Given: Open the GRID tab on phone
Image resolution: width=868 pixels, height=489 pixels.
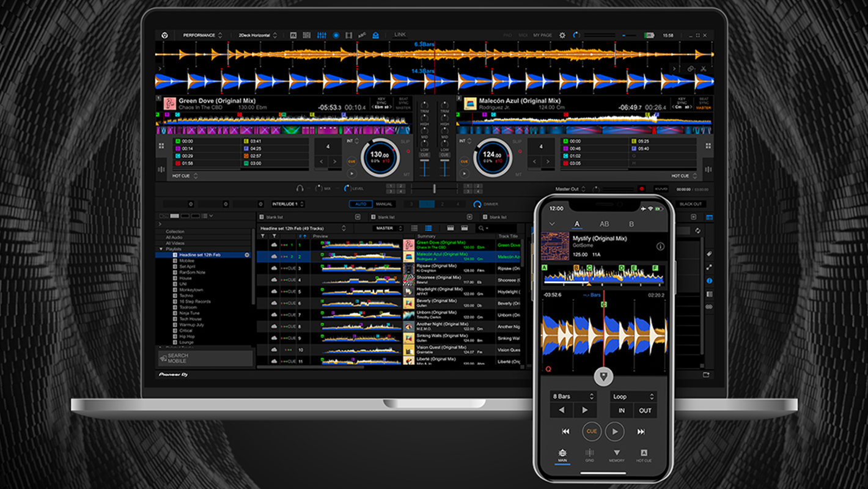Looking at the screenshot, I should coord(589,455).
